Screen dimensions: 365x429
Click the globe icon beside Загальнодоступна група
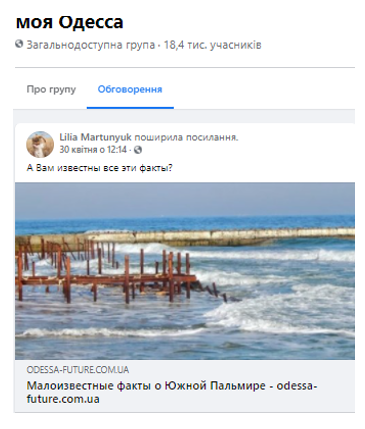19,44
